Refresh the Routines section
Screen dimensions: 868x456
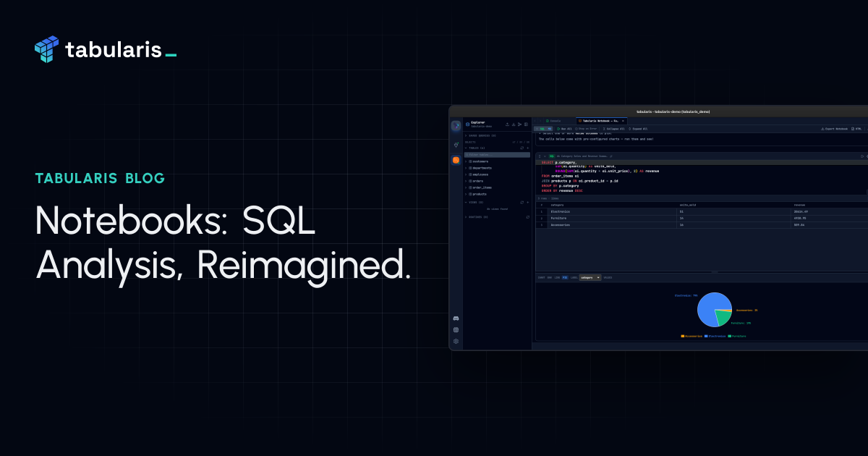527,217
